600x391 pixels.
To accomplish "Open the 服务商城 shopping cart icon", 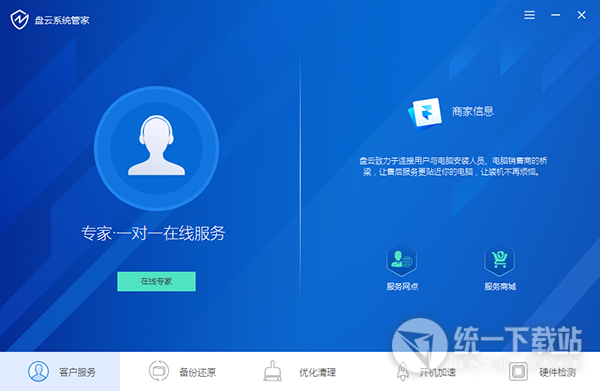I will 499,260.
